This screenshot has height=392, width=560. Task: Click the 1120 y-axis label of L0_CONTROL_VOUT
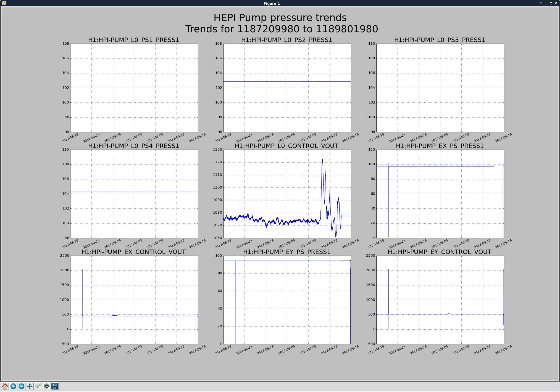point(217,162)
